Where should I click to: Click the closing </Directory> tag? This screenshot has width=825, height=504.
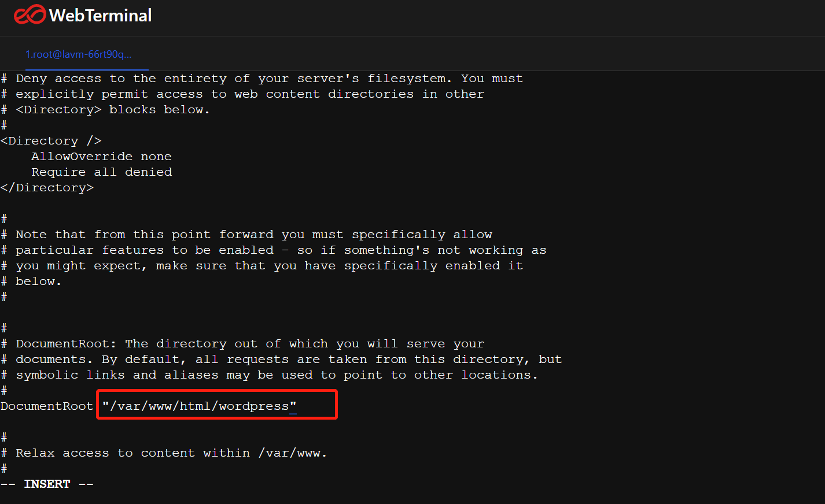(47, 188)
